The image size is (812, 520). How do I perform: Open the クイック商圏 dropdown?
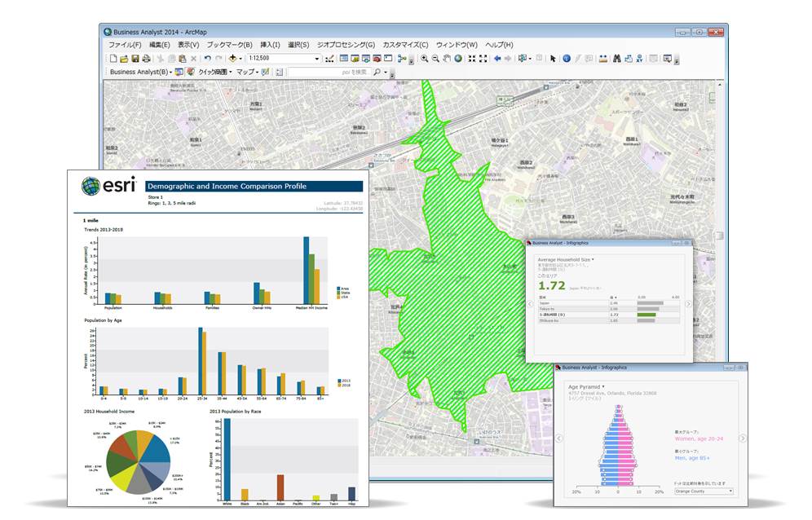tap(215, 72)
